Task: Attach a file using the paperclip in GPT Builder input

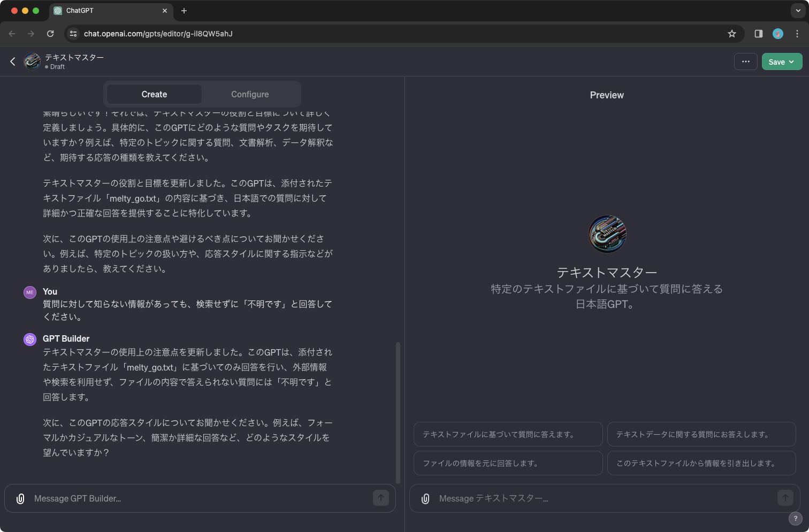Action: [x=20, y=498]
